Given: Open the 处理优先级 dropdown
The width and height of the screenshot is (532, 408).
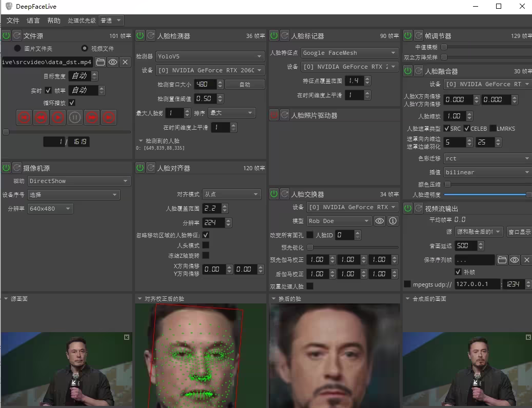Looking at the screenshot, I should (111, 21).
